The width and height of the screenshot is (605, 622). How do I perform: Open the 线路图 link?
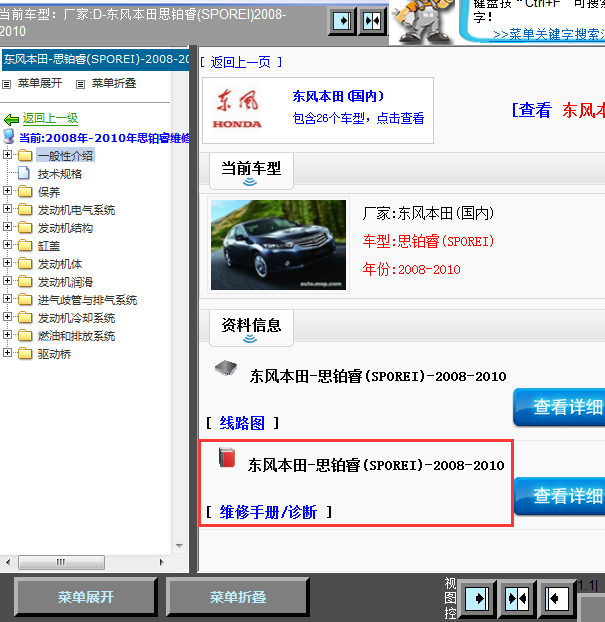(242, 423)
